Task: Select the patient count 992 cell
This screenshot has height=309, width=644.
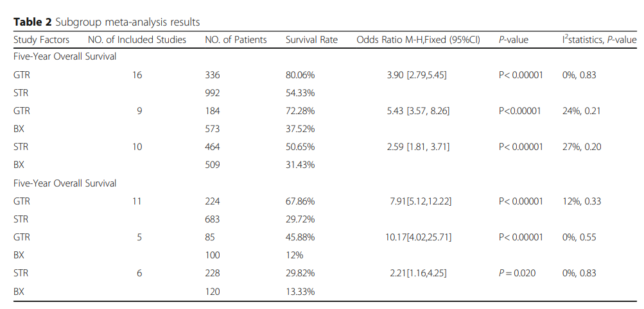Action: click(213, 93)
